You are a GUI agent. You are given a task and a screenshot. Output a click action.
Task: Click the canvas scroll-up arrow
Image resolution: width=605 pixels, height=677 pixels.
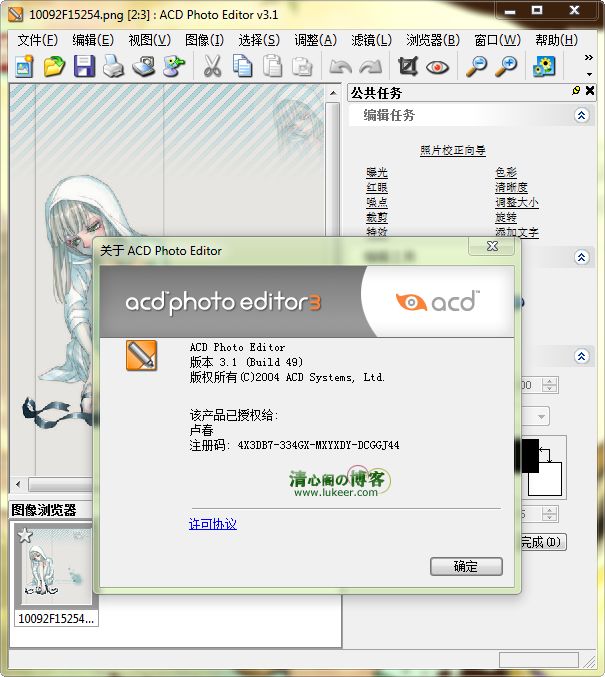[333, 93]
